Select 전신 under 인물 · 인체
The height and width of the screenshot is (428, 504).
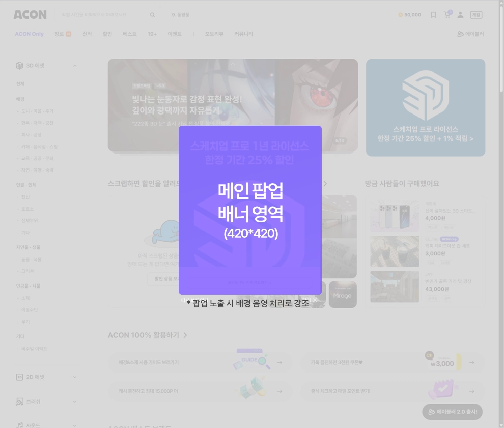[25, 197]
